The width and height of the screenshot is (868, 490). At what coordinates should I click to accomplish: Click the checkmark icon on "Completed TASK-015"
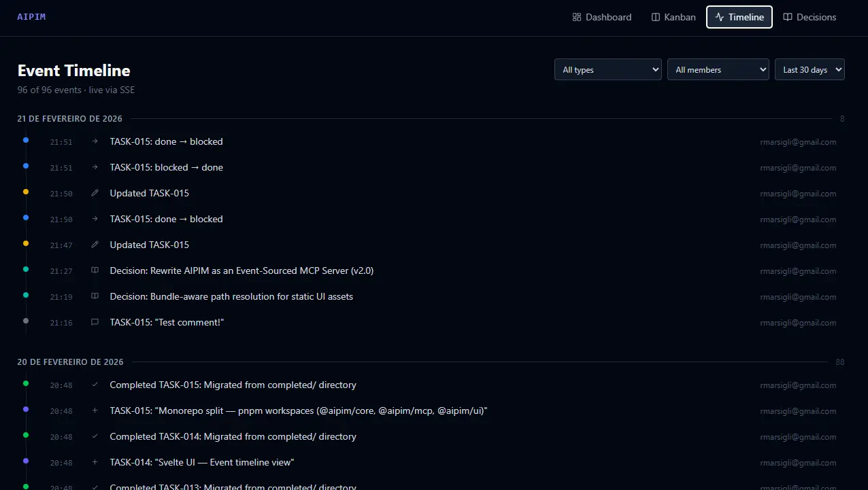coord(95,385)
